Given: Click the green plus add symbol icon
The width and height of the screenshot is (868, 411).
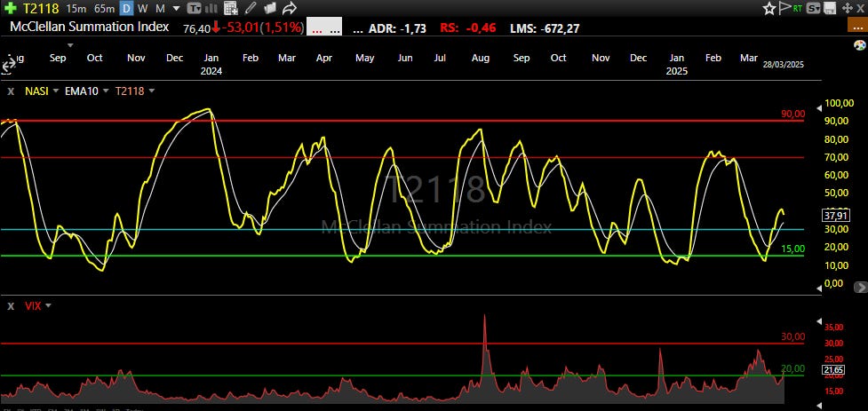Looking at the screenshot, I should [x=10, y=8].
